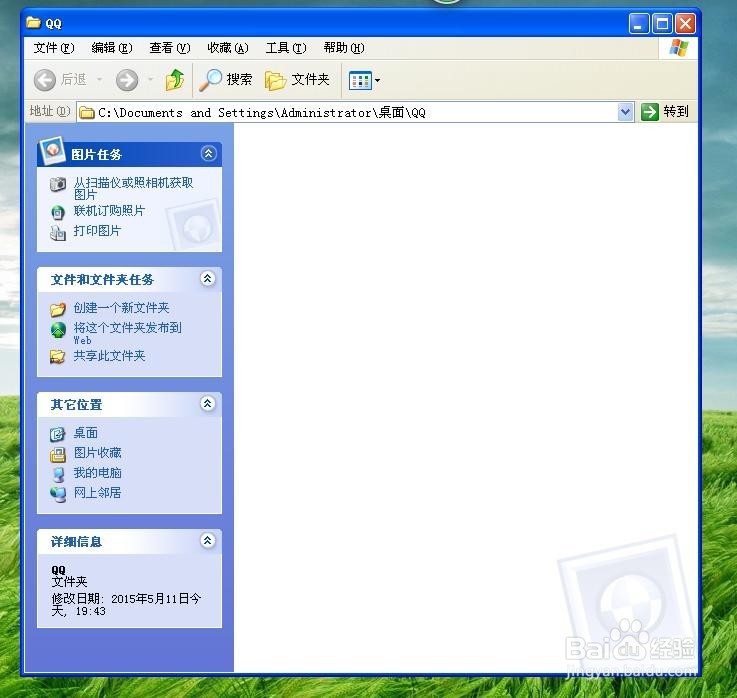The width and height of the screenshot is (737, 698).
Task: Maximize the QQ window
Action: tap(662, 24)
